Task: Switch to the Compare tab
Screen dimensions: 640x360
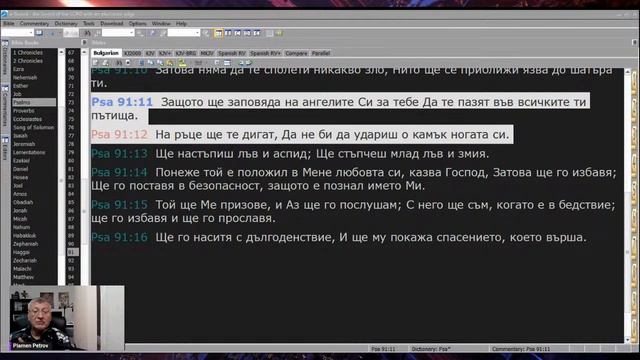Action: 296,53
